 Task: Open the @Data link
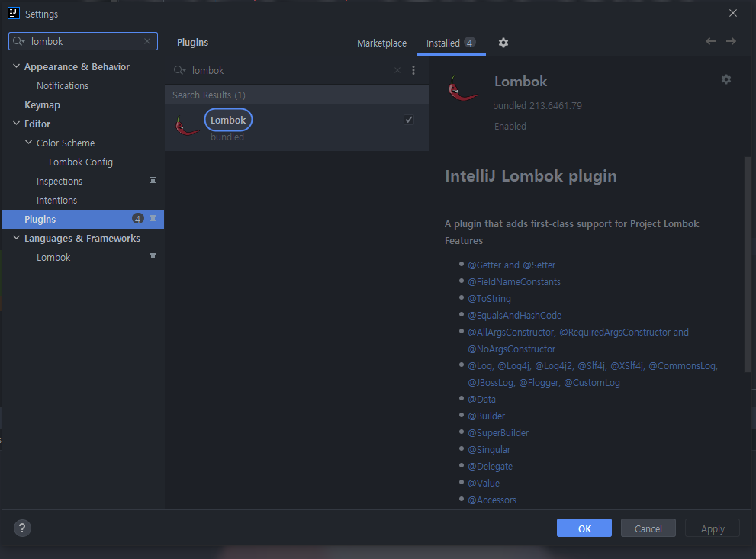pos(481,400)
